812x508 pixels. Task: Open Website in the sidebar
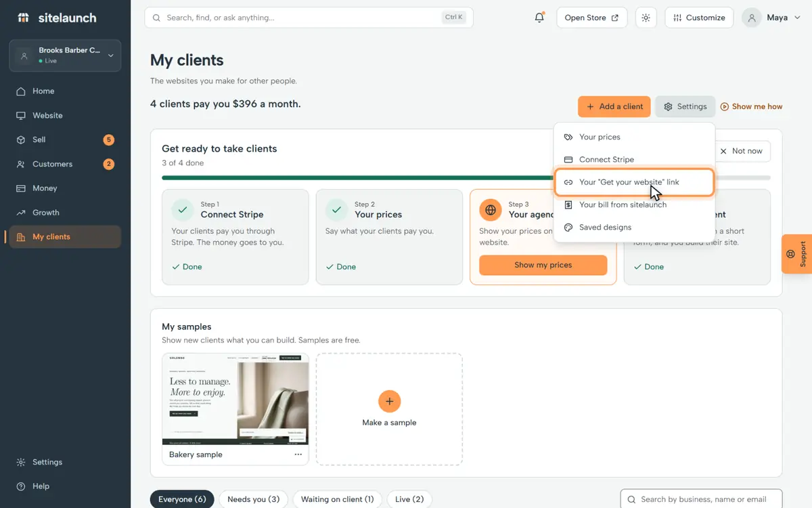click(x=65, y=116)
